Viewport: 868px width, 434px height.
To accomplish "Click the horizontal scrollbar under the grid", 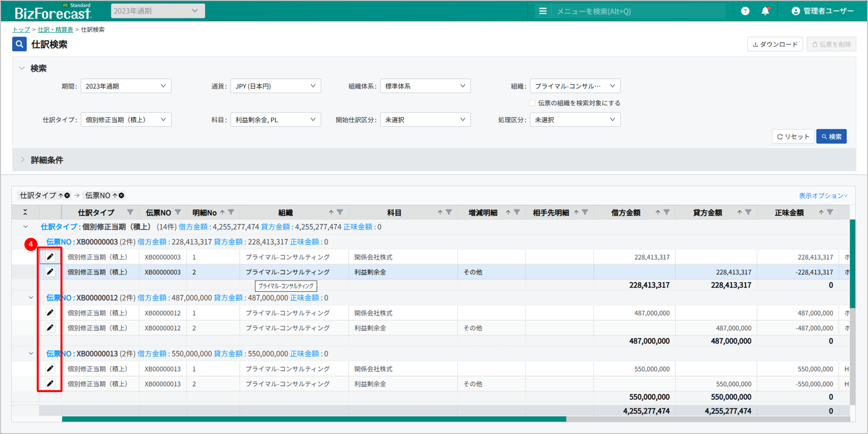I will (314, 419).
